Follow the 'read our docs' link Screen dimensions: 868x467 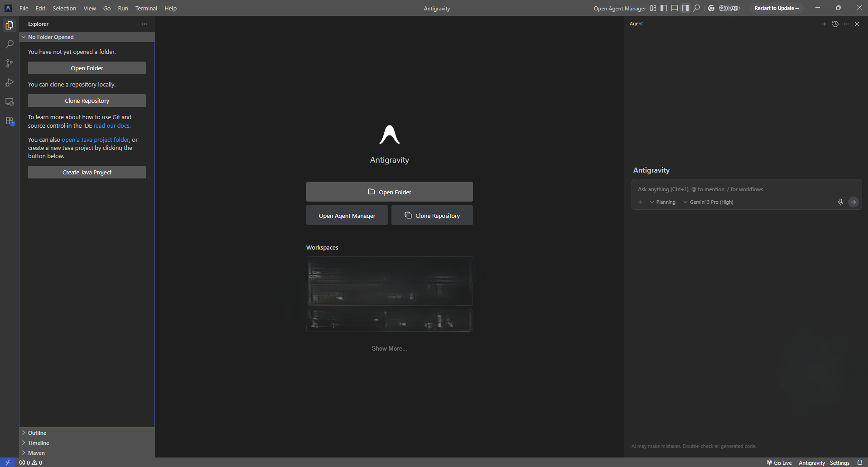111,125
